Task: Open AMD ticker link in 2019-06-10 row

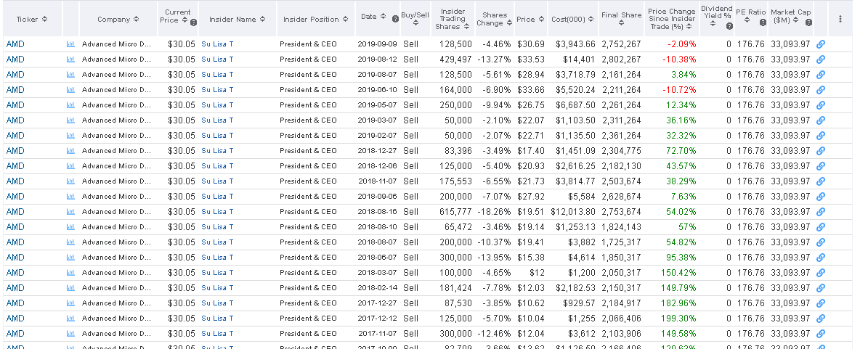Action: (15, 89)
